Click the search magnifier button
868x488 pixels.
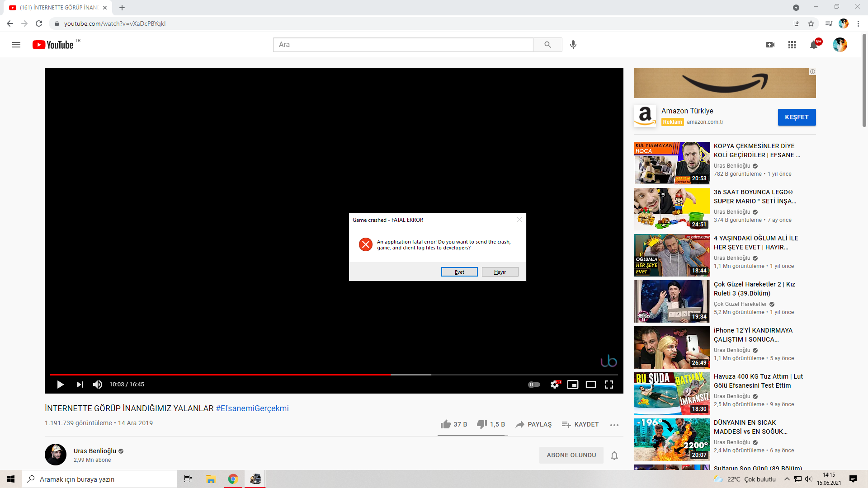[x=547, y=45]
